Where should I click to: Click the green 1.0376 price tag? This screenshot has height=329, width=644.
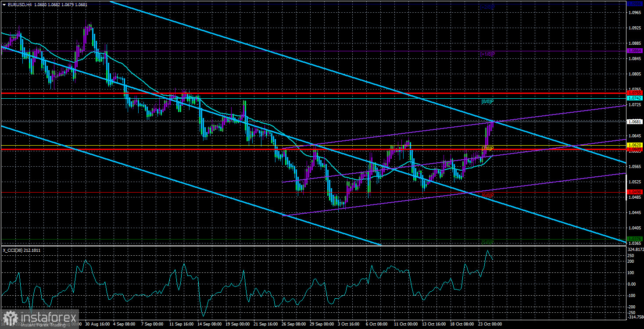click(x=635, y=239)
